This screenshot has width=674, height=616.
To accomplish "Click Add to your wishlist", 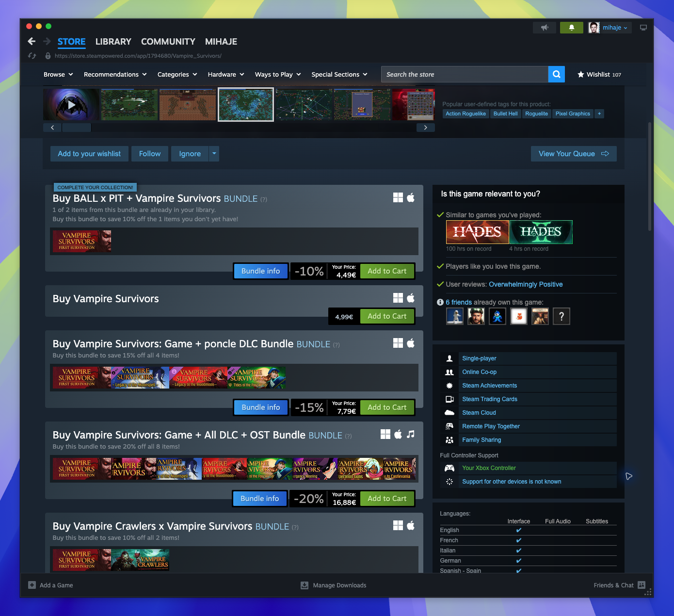I will (89, 154).
